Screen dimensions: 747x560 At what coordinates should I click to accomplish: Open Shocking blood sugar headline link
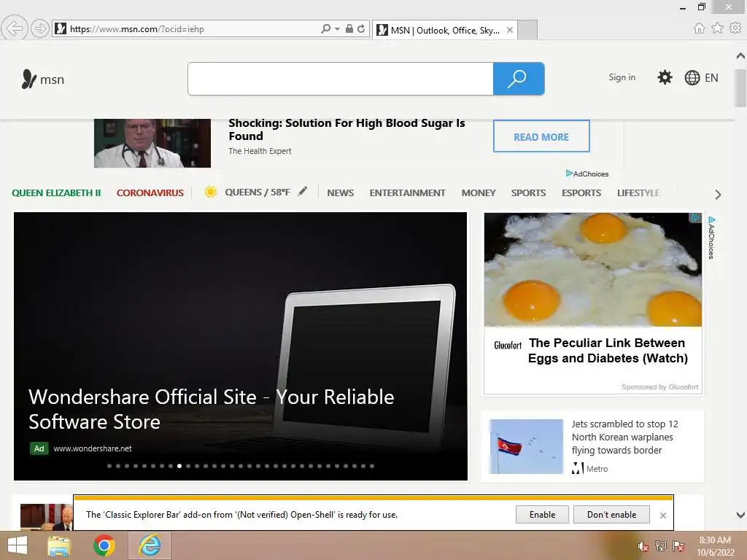[347, 130]
